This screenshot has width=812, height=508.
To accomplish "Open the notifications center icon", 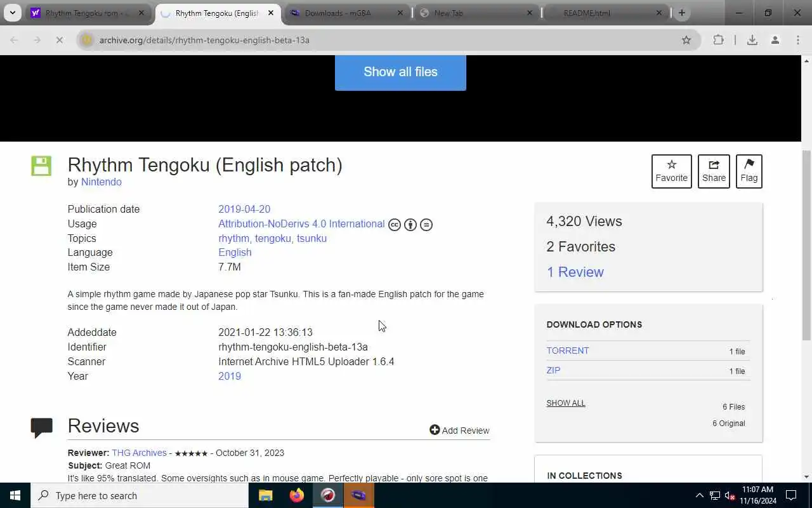I will point(791,495).
